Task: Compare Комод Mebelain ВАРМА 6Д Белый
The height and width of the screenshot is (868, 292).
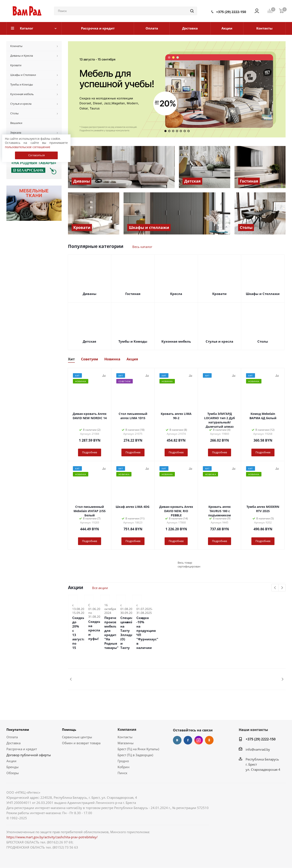Action: pyautogui.click(x=277, y=375)
